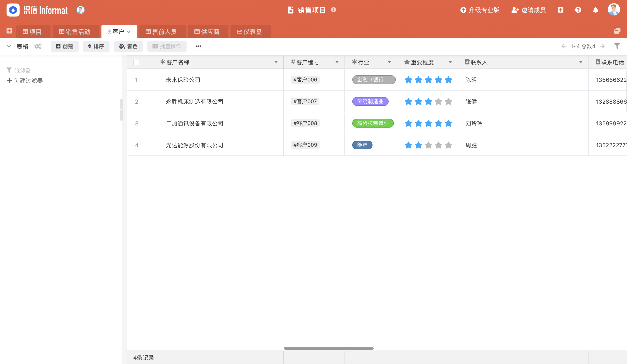Open the table settings gear icon
The height and width of the screenshot is (364, 627).
(x=38, y=46)
